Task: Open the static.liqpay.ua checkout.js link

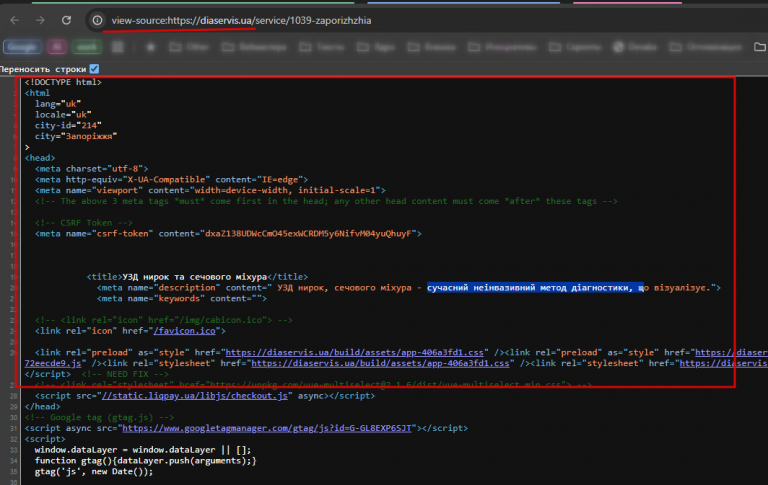Action: (194, 395)
